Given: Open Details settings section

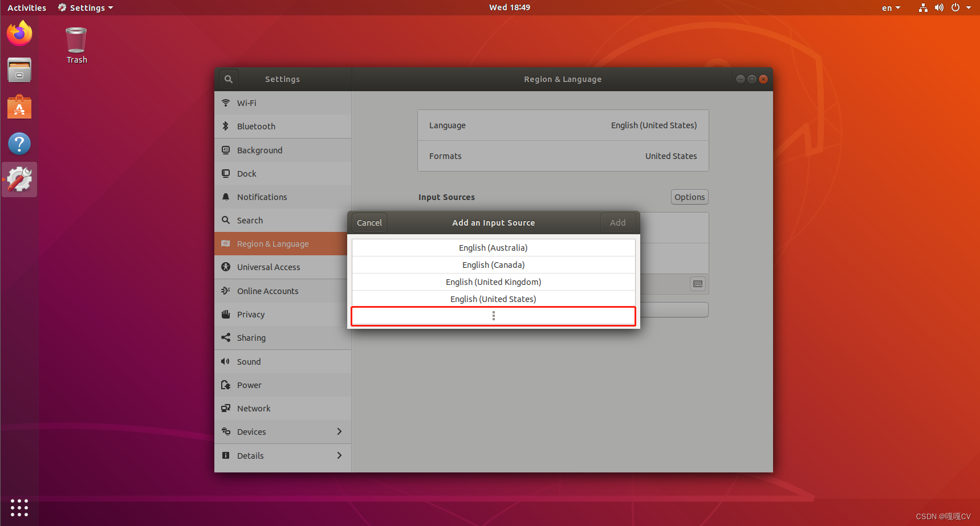Looking at the screenshot, I should pos(283,455).
